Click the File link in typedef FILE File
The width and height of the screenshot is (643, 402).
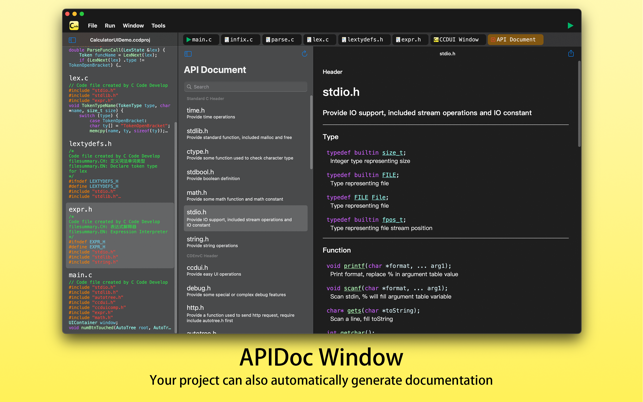pyautogui.click(x=379, y=197)
